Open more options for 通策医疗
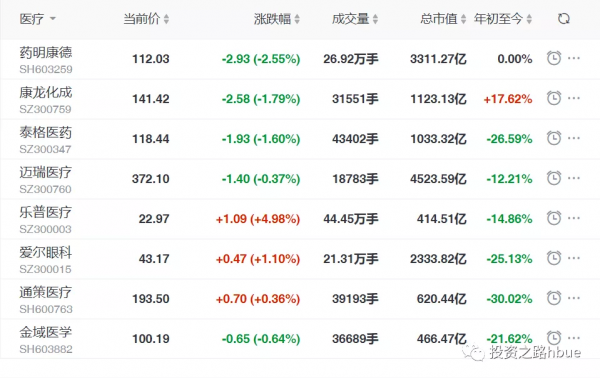 click(574, 298)
